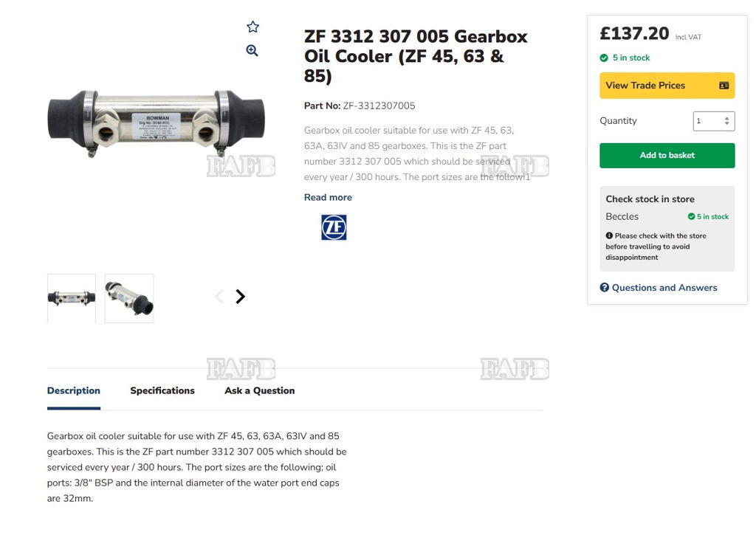Click the question mark icon beside Questions and Answers

click(x=604, y=287)
